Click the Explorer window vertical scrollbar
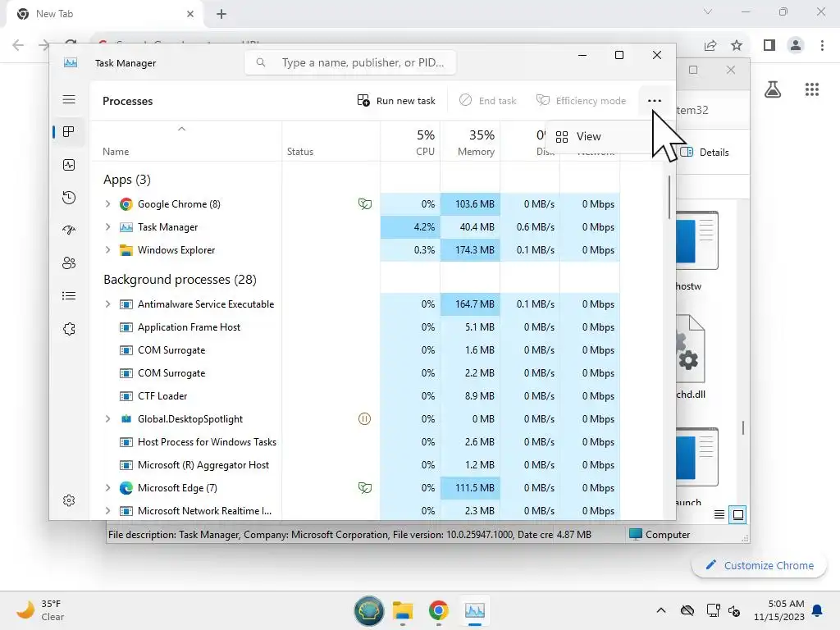 [x=743, y=428]
